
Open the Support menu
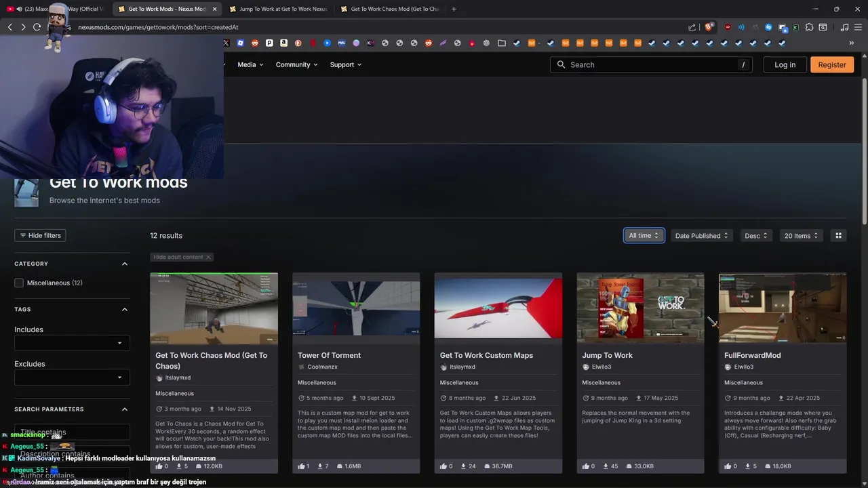click(x=346, y=64)
